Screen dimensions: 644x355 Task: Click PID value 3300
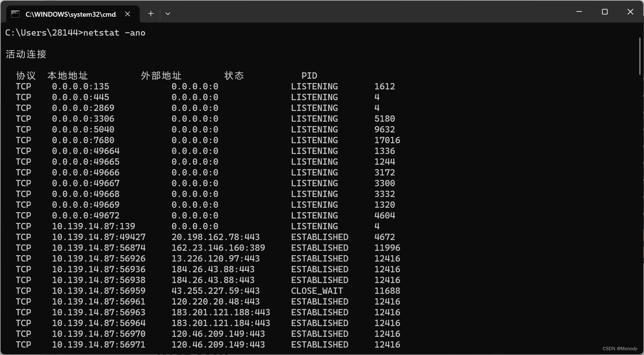pyautogui.click(x=385, y=183)
